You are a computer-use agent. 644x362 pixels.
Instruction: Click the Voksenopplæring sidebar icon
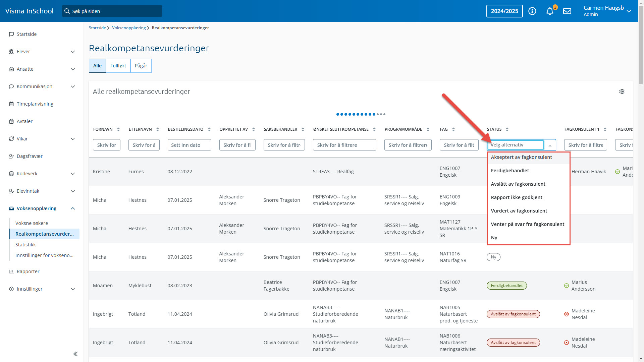[11, 208]
